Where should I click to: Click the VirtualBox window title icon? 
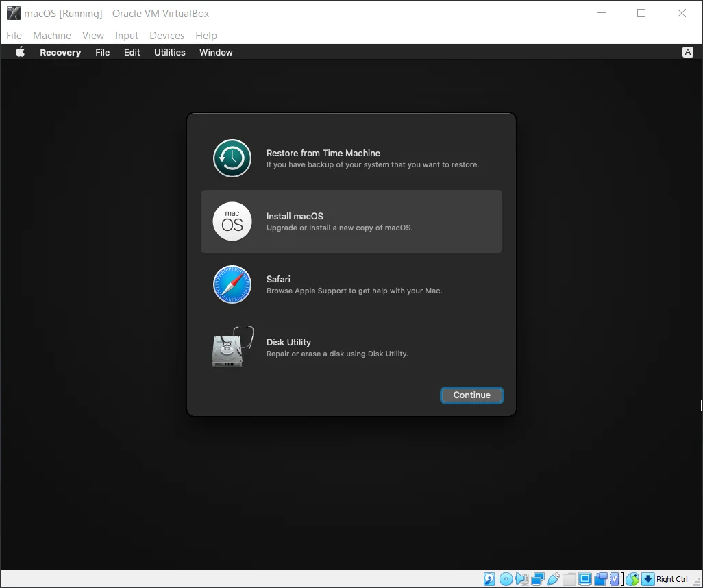click(14, 14)
